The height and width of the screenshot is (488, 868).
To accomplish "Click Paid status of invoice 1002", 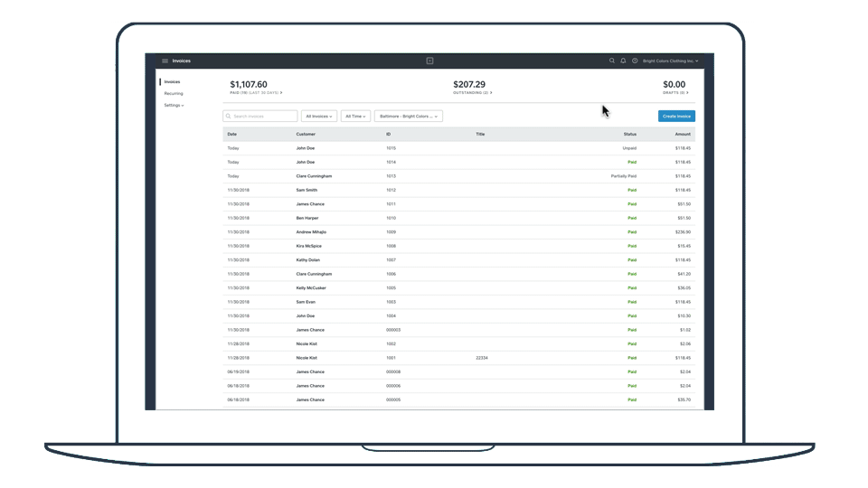I will tap(632, 343).
